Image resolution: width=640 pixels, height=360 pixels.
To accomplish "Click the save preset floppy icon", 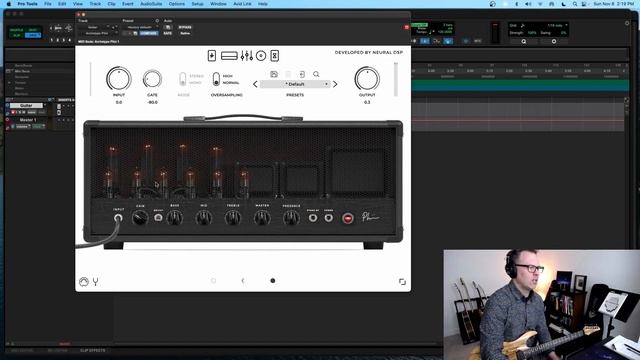I will (x=274, y=74).
